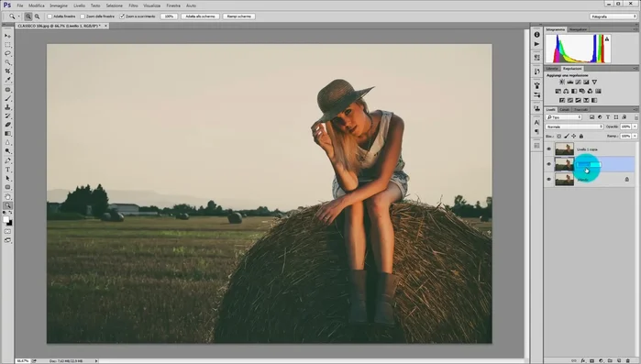Click the Adatta allo schermo button

200,17
